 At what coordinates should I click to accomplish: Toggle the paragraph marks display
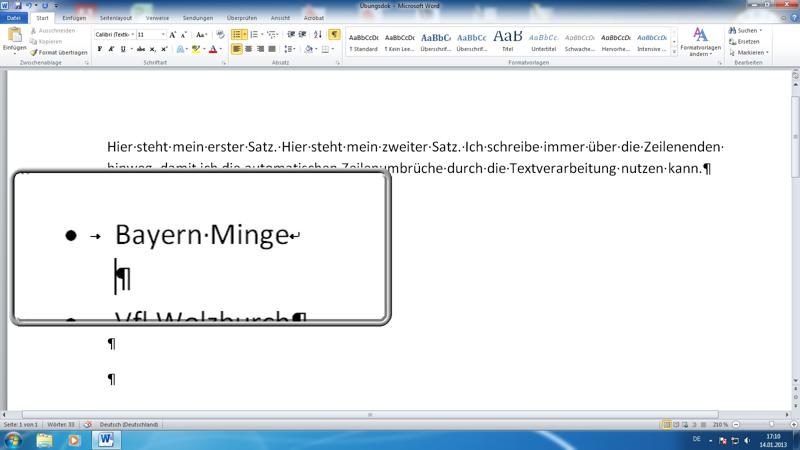pyautogui.click(x=334, y=34)
